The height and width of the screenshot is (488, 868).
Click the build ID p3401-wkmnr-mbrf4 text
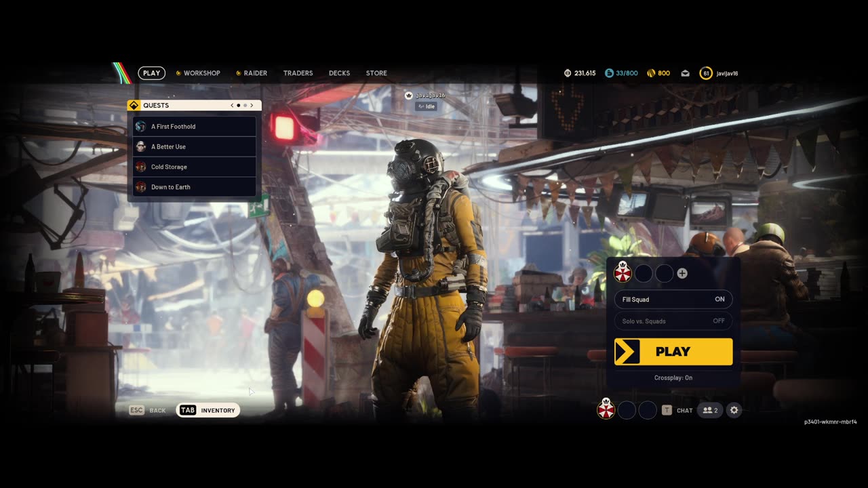831,422
